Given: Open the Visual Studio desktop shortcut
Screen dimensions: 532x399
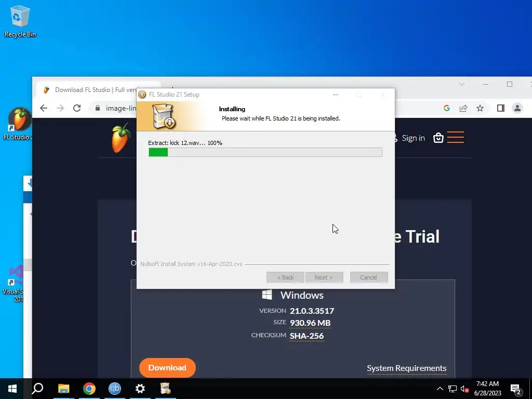Looking at the screenshot, I should click(x=14, y=283).
